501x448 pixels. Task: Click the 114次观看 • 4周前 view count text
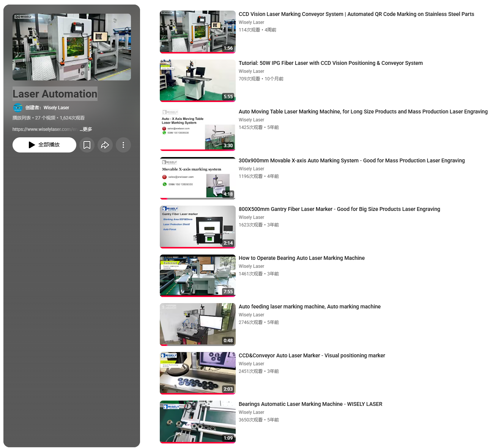(x=257, y=30)
